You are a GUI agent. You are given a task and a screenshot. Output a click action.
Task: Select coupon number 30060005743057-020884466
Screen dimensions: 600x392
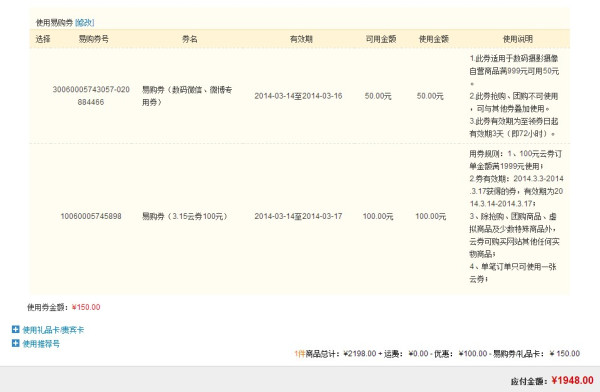[91, 96]
